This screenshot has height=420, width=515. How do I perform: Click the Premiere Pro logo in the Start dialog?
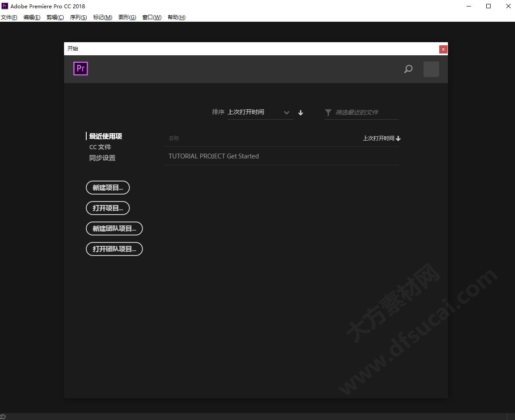coord(81,69)
